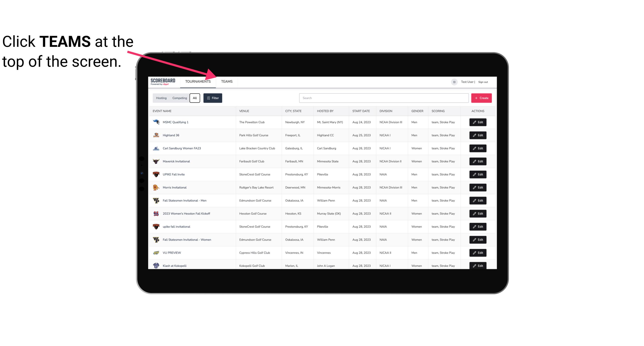
Task: Click the Edit icon for Maverick Invitational
Action: pos(478,161)
